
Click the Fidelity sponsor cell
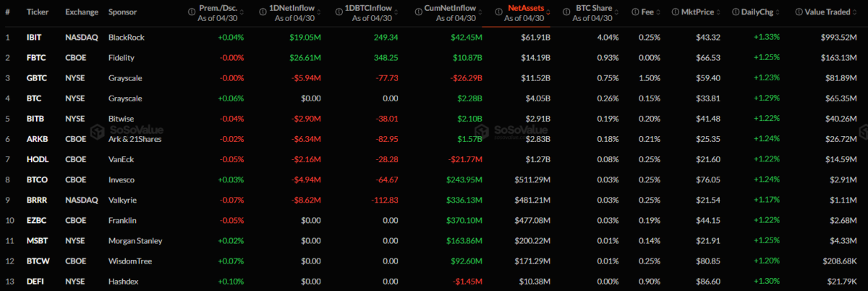coord(122,56)
